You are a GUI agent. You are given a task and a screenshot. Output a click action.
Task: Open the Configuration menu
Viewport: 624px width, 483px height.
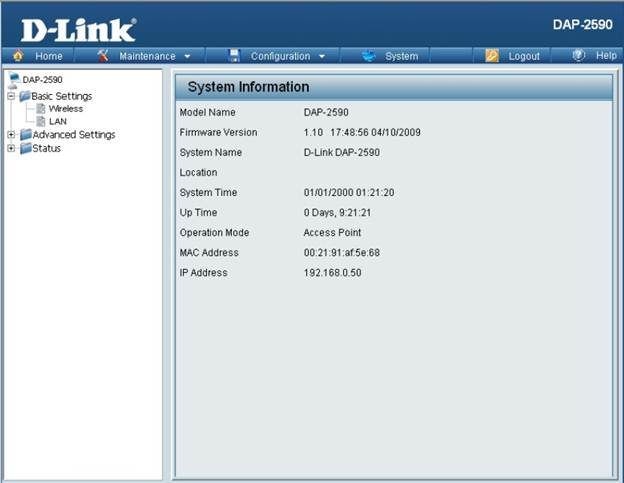280,56
